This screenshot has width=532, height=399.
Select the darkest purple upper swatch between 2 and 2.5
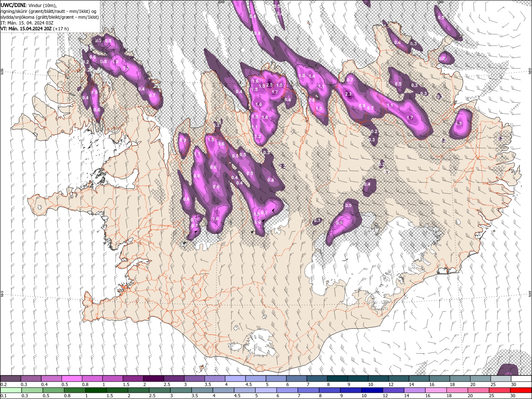153,378
